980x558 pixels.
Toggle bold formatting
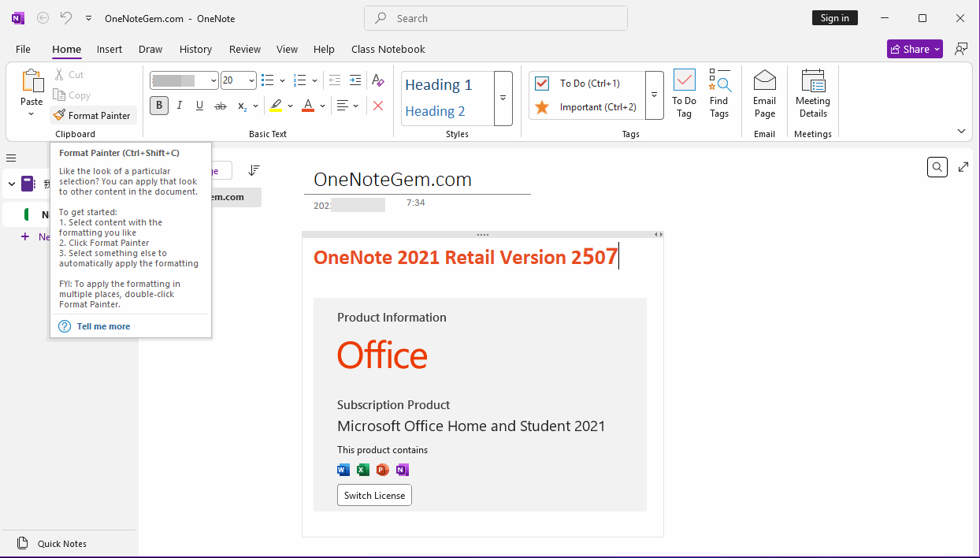point(158,105)
